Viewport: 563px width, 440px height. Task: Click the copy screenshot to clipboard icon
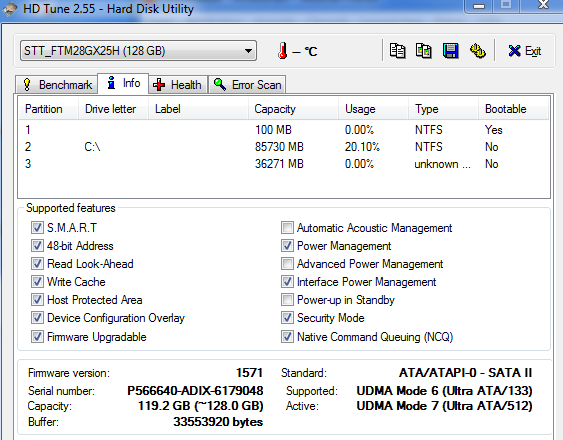pos(424,51)
